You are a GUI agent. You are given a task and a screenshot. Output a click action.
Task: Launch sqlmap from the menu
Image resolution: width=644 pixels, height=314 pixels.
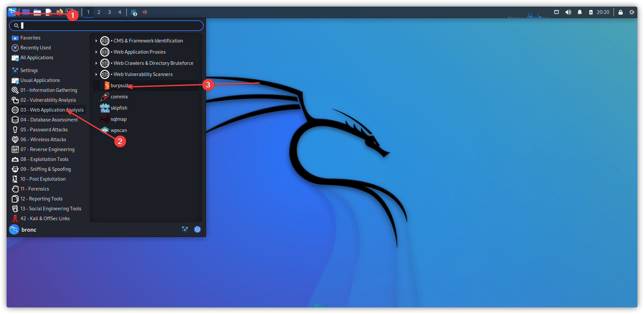(x=146, y=119)
